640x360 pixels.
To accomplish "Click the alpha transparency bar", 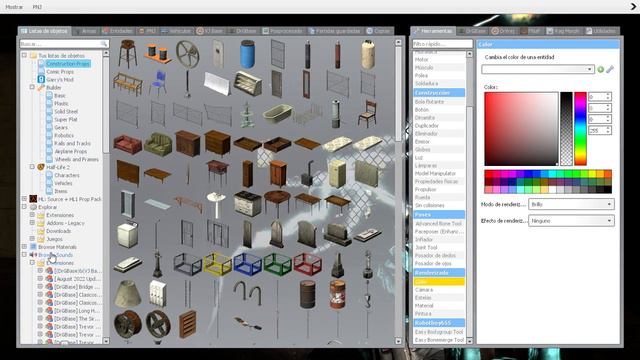I will [x=566, y=129].
